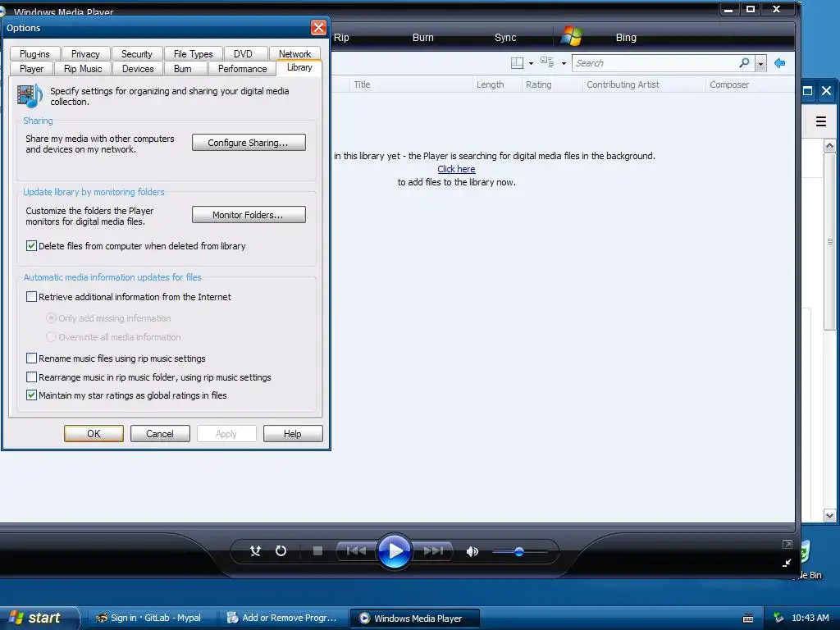Open the Performance tab
This screenshot has height=630, width=840.
242,69
